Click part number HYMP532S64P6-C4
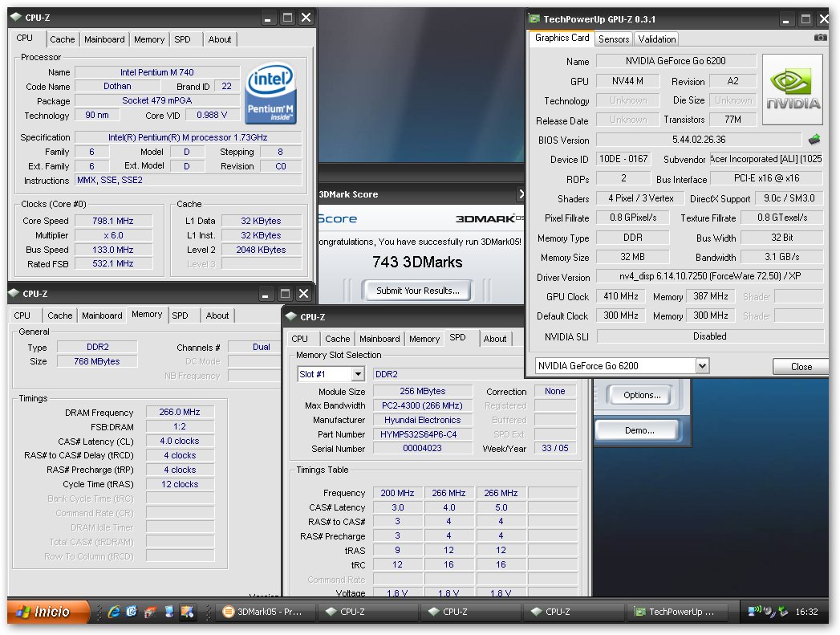840x635 pixels. [422, 434]
